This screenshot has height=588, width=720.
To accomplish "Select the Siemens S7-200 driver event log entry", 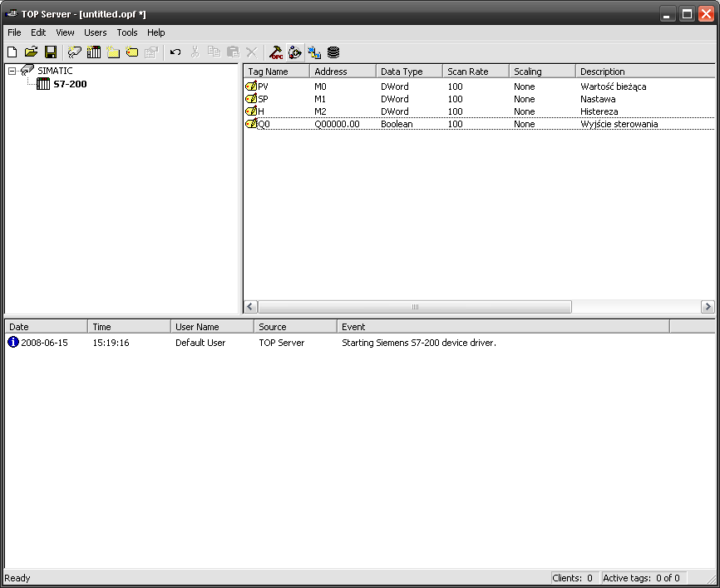I will pos(418,343).
